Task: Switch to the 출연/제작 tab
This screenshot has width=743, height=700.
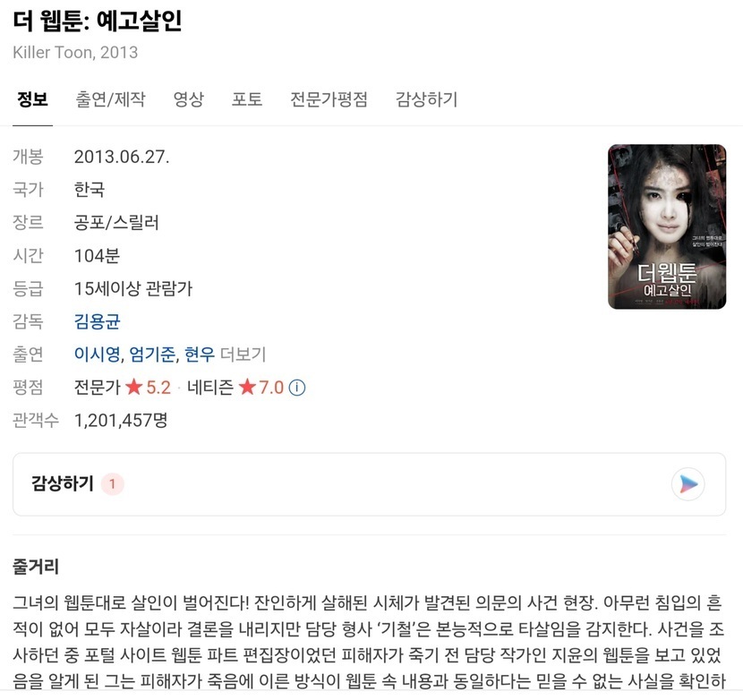Action: pyautogui.click(x=110, y=99)
